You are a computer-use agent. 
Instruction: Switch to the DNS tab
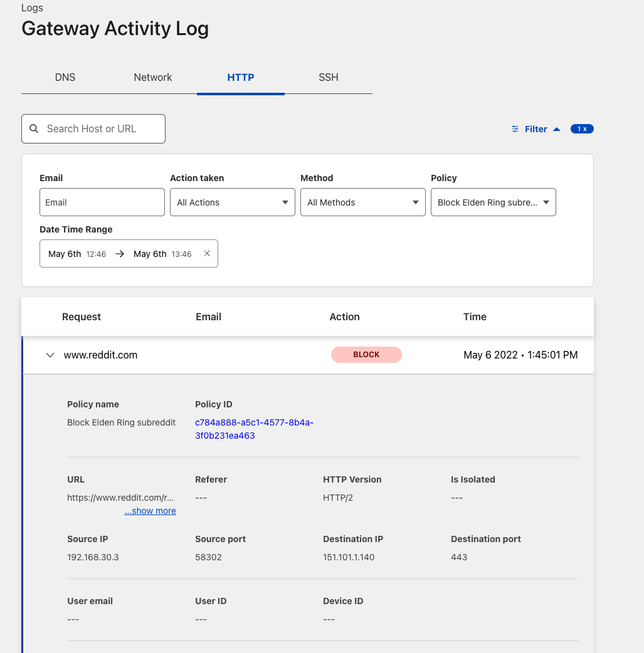(x=65, y=77)
